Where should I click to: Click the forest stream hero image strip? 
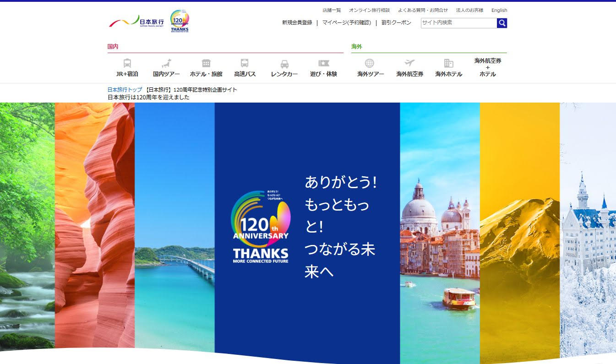27,227
